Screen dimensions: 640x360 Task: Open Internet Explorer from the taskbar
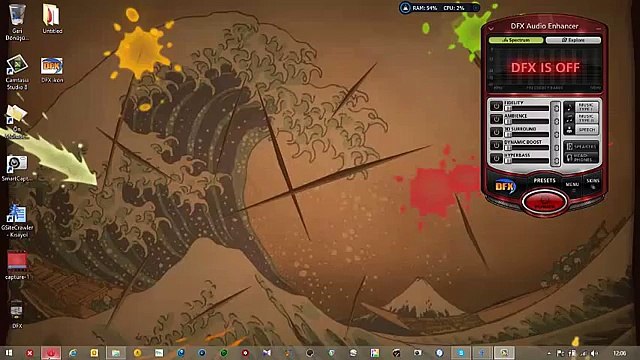click(x=73, y=353)
